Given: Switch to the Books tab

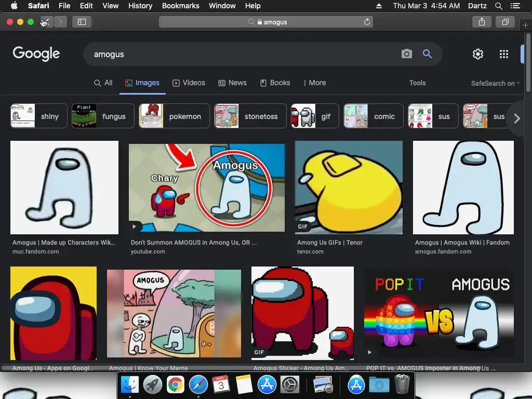Looking at the screenshot, I should tap(275, 83).
